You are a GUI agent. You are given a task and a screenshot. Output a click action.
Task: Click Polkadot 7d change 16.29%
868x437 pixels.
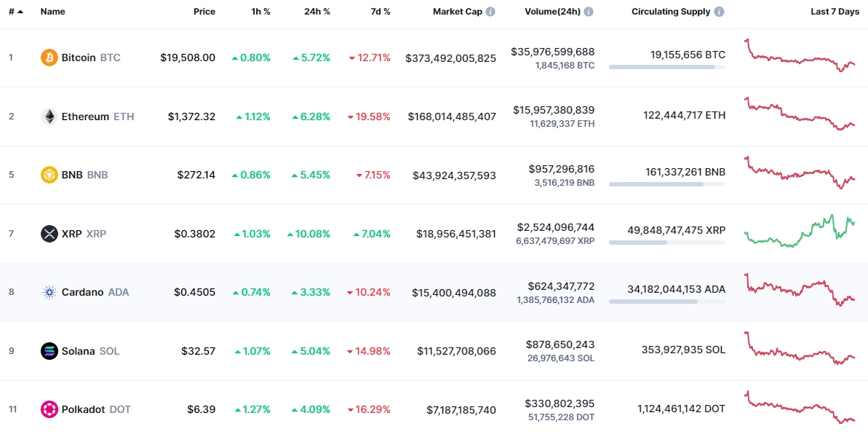(369, 410)
